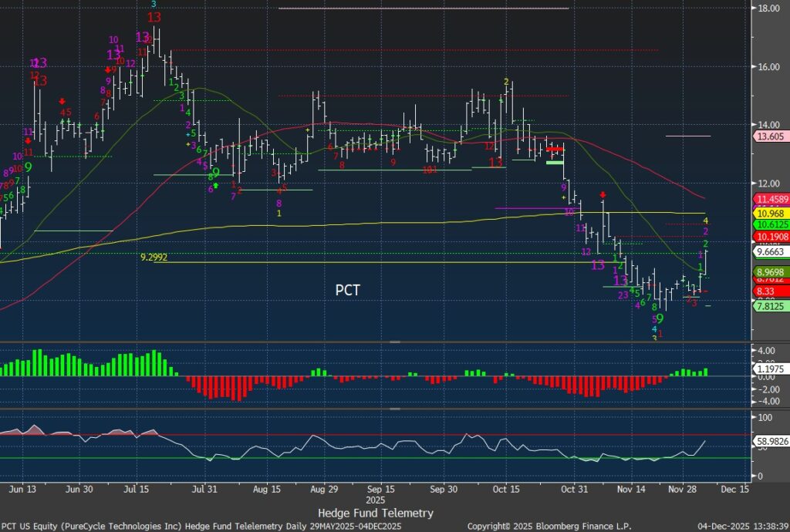This screenshot has width=790, height=532.
Task: Click divider handle above the RSI panel
Action: pyautogui.click(x=394, y=409)
